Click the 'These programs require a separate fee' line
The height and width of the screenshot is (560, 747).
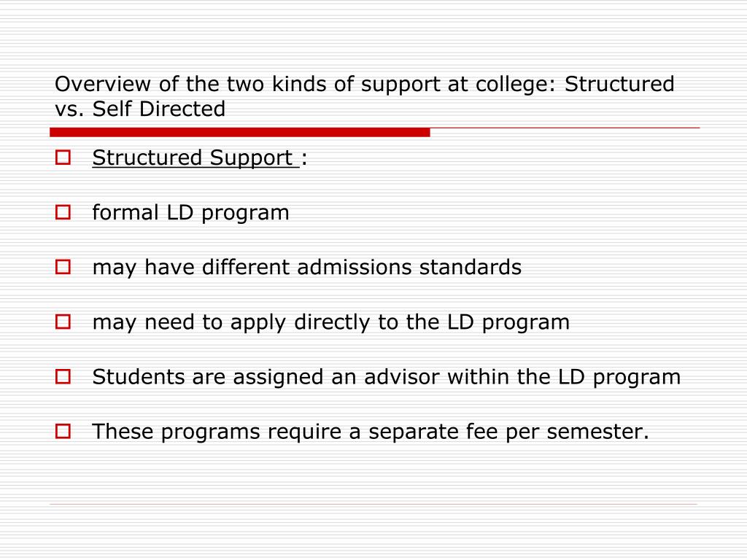(371, 432)
